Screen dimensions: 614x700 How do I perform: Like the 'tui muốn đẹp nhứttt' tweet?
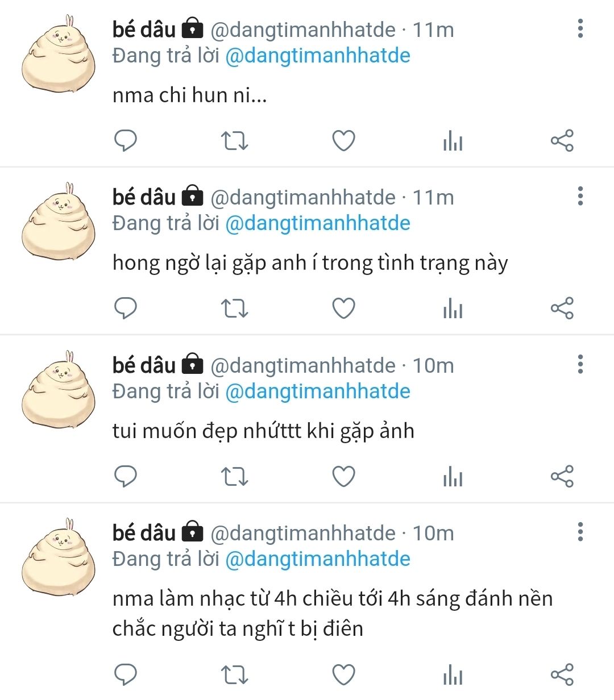(343, 476)
